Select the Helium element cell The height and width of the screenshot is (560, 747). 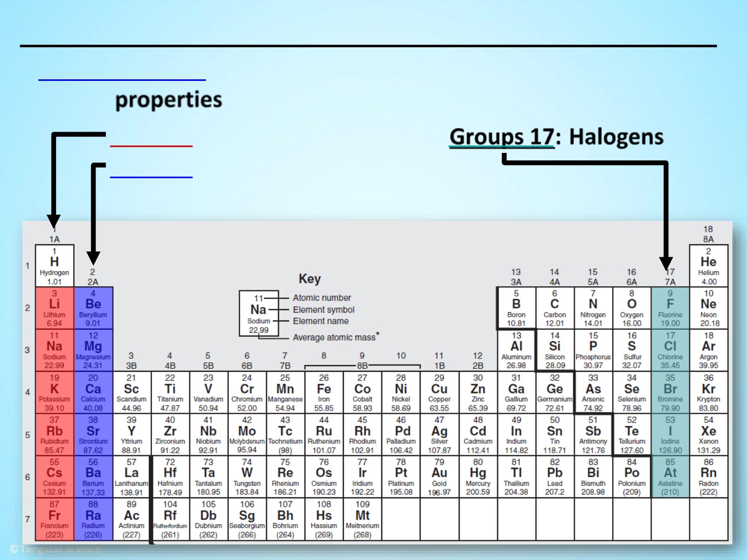tap(709, 266)
